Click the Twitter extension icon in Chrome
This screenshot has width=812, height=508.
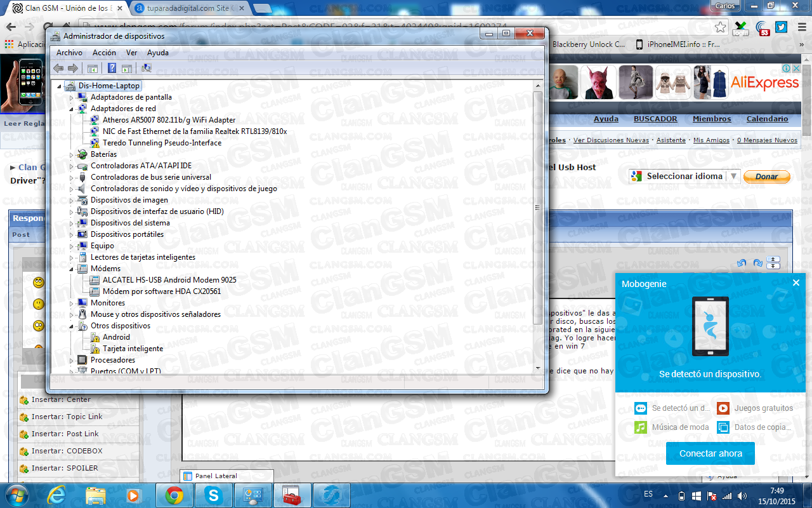(x=781, y=27)
